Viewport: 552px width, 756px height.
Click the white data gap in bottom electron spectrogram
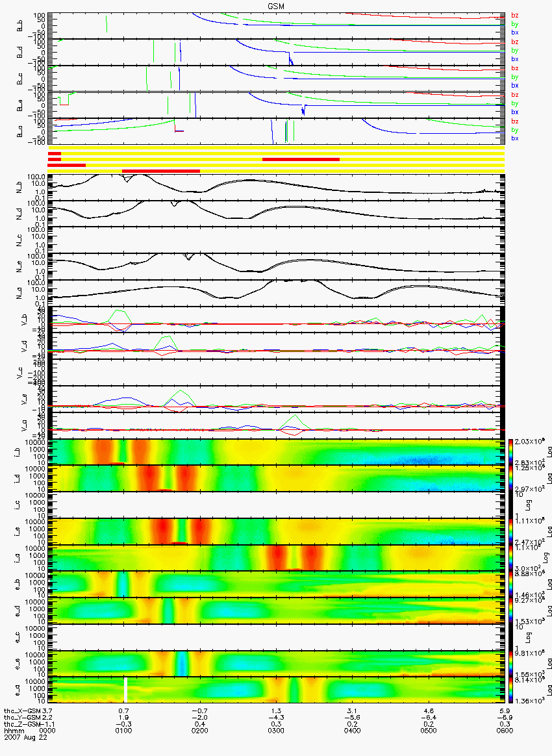coord(125,690)
